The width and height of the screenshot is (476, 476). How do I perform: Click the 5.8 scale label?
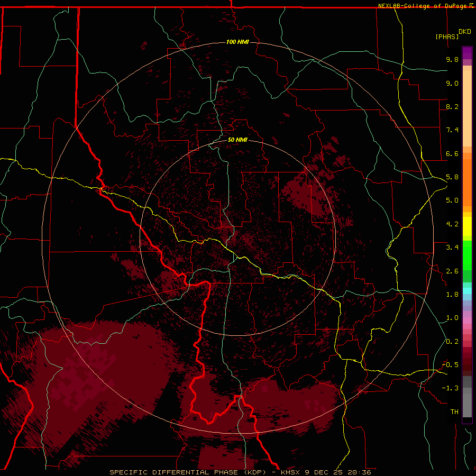click(x=452, y=177)
